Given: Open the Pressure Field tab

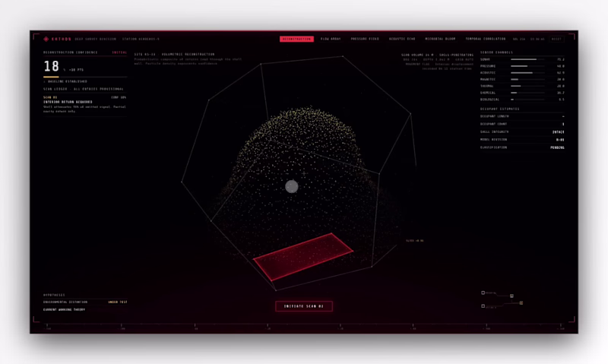Looking at the screenshot, I should [x=365, y=40].
